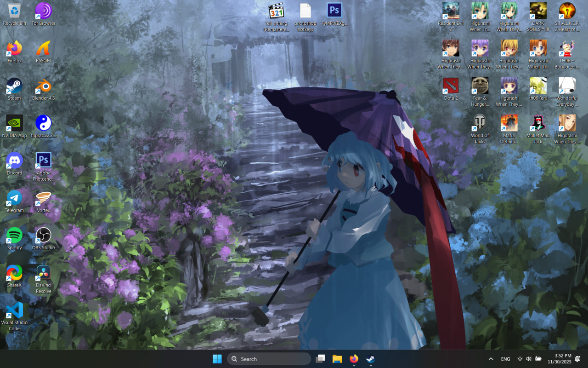This screenshot has height=368, width=588.
Task: Select the Tor Browser desktop shortcut
Action: (44, 14)
